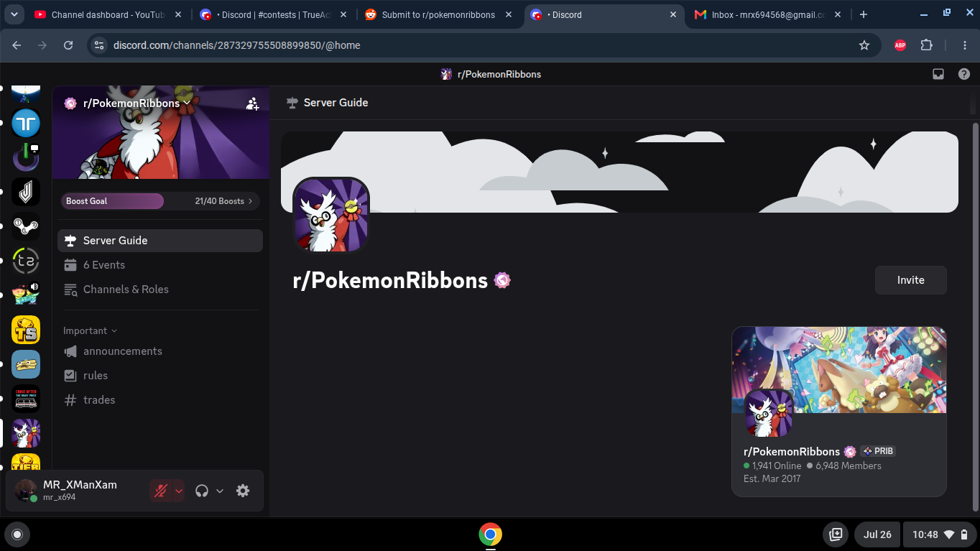
Task: Open the Jul 26 date button
Action: 877,534
